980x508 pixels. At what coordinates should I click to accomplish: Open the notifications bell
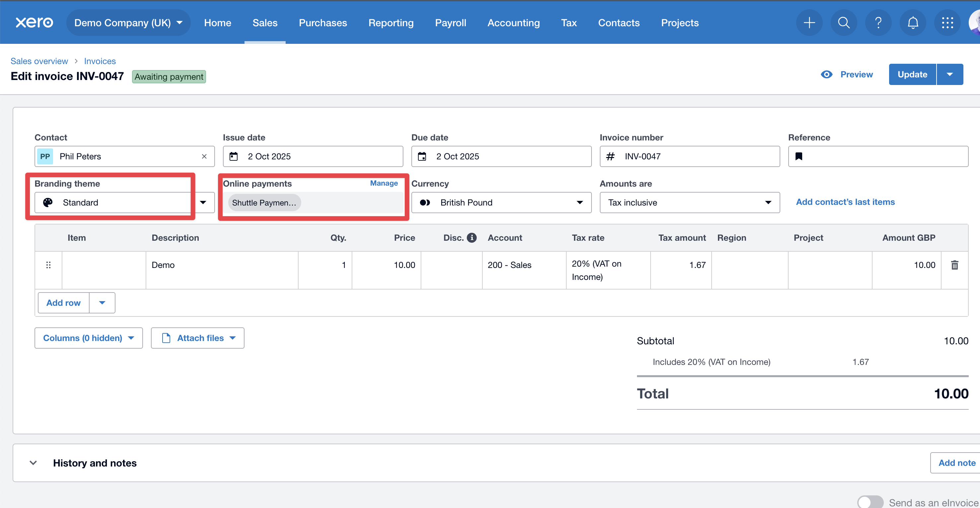click(x=913, y=23)
